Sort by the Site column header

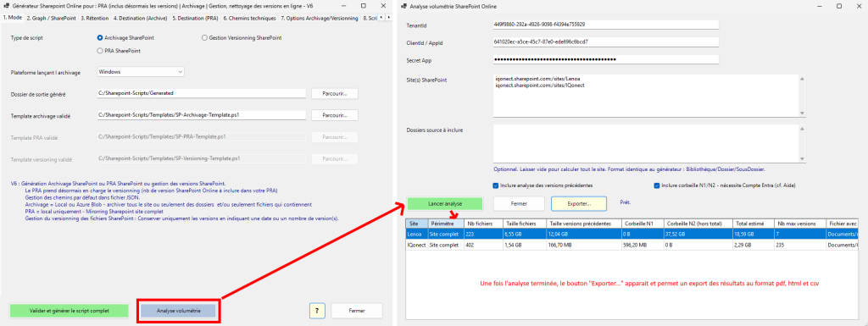pyautogui.click(x=417, y=224)
